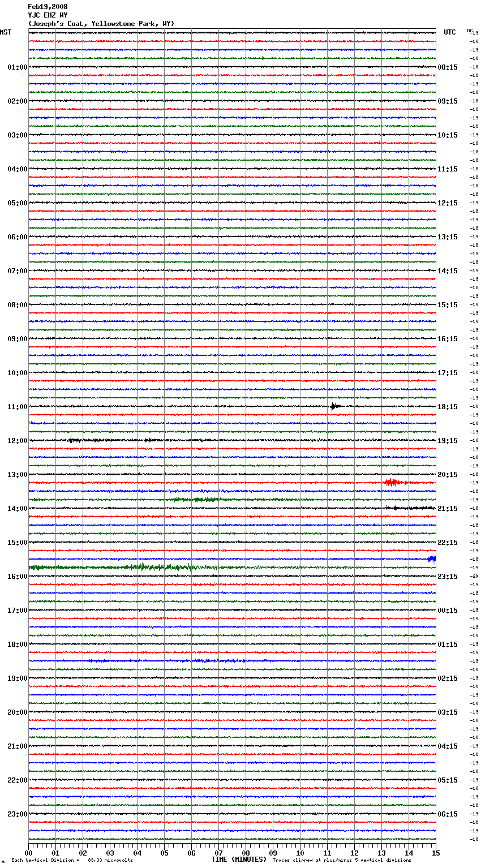
Task: Select the 00:15 UTC time label
Action: (x=448, y=611)
